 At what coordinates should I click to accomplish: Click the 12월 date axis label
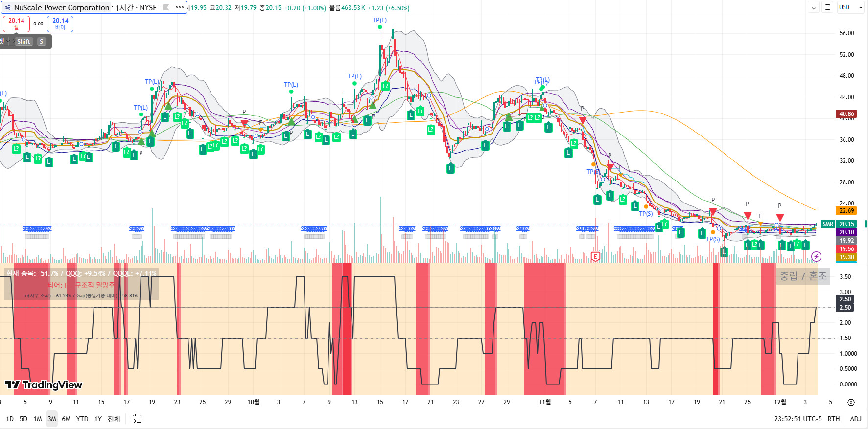point(780,402)
